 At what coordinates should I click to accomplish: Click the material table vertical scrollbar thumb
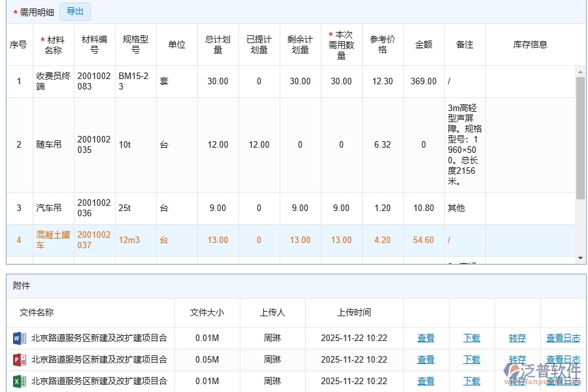pos(580,137)
